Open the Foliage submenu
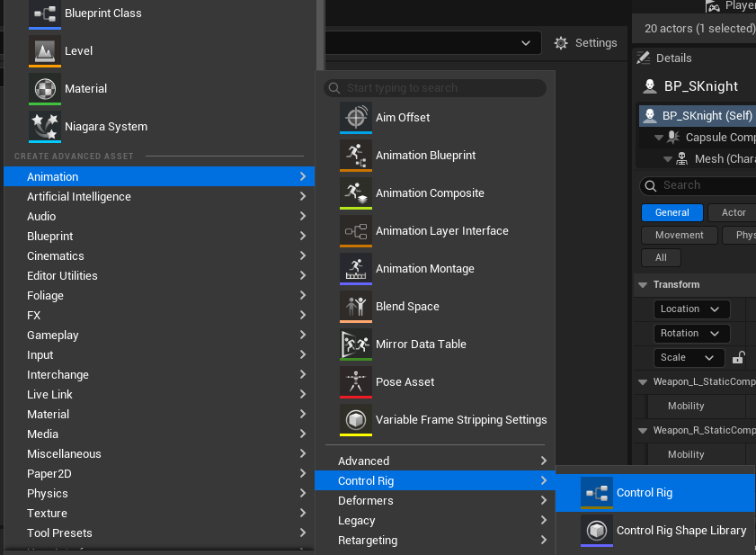This screenshot has height=555, width=756. [x=159, y=295]
